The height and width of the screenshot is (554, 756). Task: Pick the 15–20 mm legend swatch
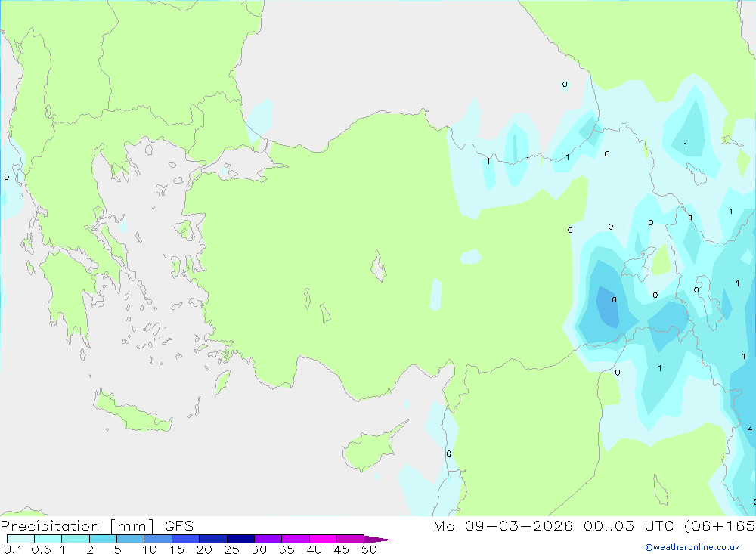point(186,539)
